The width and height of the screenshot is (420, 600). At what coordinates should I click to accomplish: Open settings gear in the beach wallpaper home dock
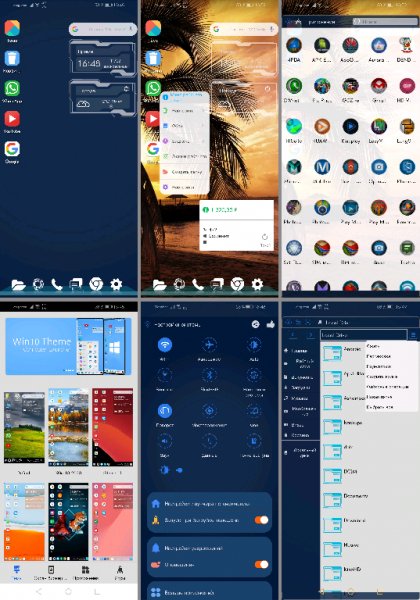tap(257, 284)
